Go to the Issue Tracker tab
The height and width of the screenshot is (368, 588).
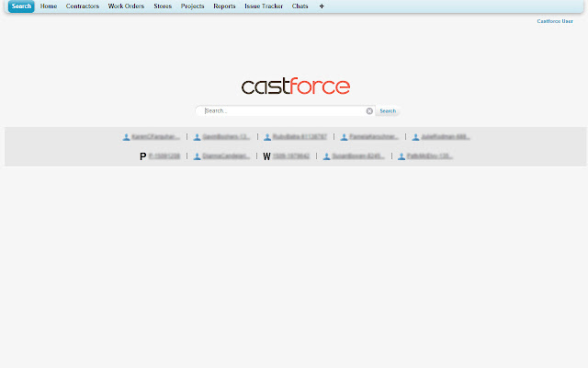(264, 6)
